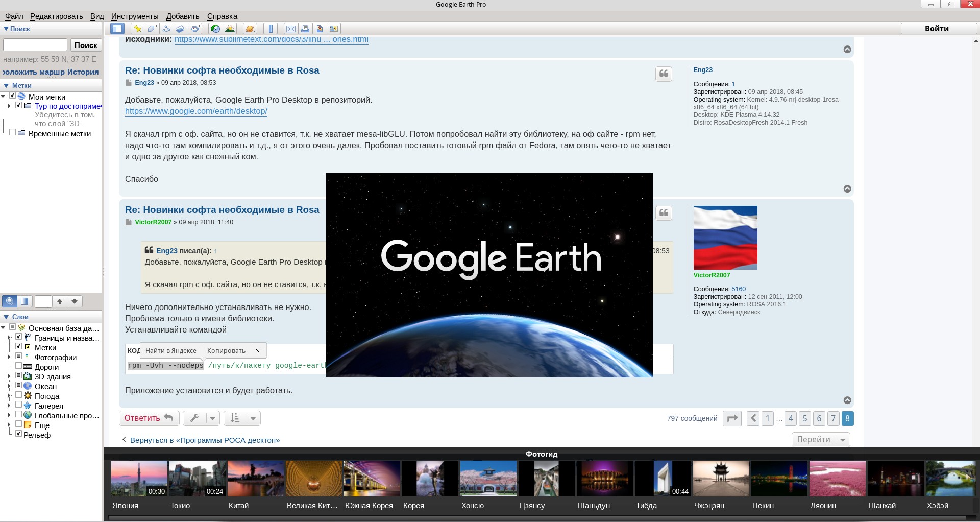The height and width of the screenshot is (522, 980).
Task: Toggle sunlight across the landscape icon
Action: (x=230, y=29)
